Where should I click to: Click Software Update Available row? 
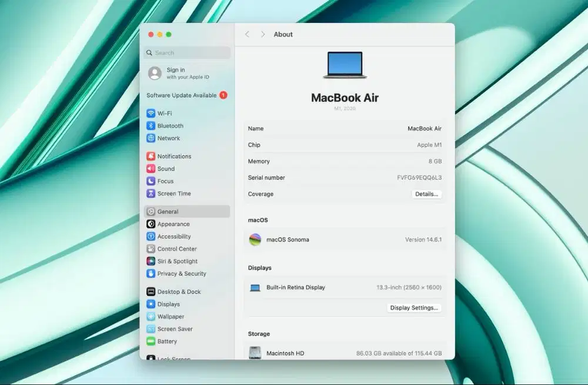(187, 95)
